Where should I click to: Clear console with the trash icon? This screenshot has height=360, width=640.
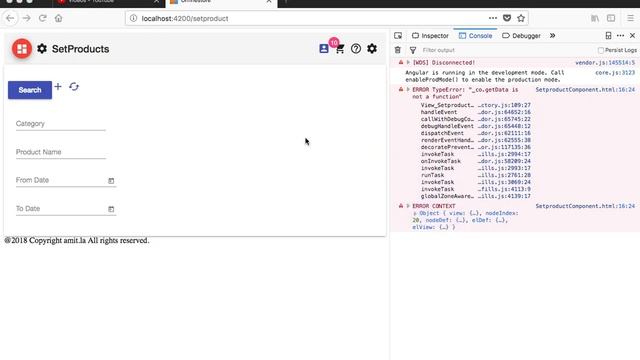[x=398, y=50]
